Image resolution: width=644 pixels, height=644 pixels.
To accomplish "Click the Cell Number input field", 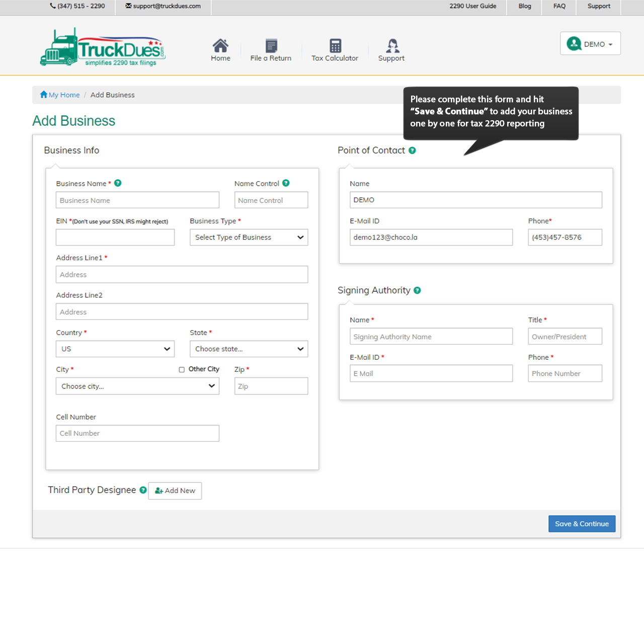I will click(x=137, y=433).
